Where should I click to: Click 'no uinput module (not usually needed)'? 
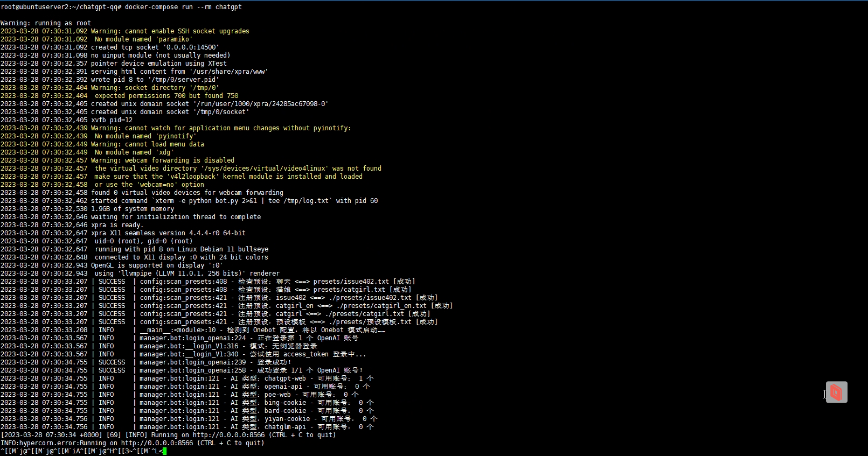pos(161,55)
